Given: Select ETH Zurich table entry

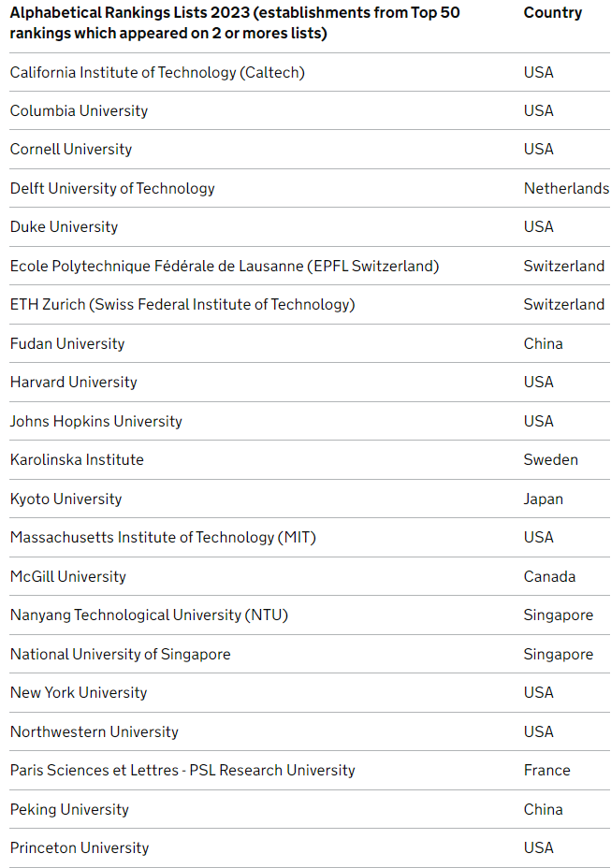Looking at the screenshot, I should tap(182, 305).
